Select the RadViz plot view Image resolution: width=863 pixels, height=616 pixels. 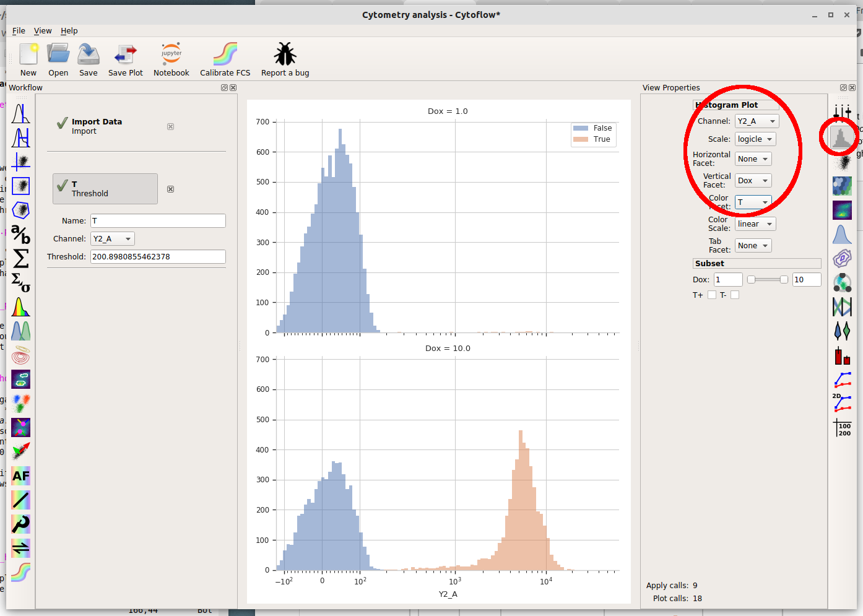point(842,282)
